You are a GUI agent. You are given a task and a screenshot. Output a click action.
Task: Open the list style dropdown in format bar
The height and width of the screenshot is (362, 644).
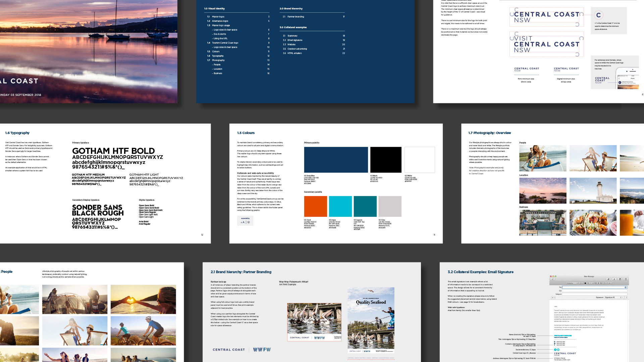[x=605, y=283]
